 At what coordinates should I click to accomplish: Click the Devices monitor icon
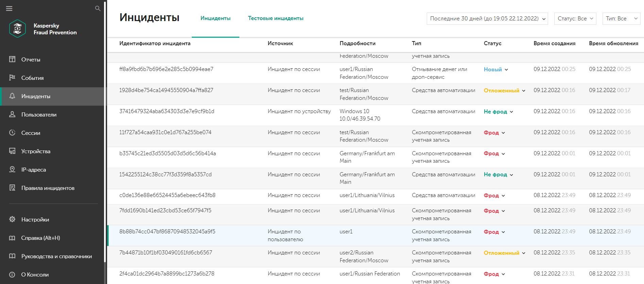[12, 151]
